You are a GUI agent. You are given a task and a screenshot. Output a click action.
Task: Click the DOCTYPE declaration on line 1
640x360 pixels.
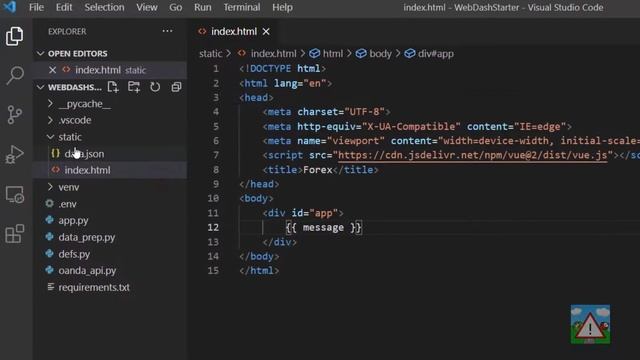click(x=282, y=69)
